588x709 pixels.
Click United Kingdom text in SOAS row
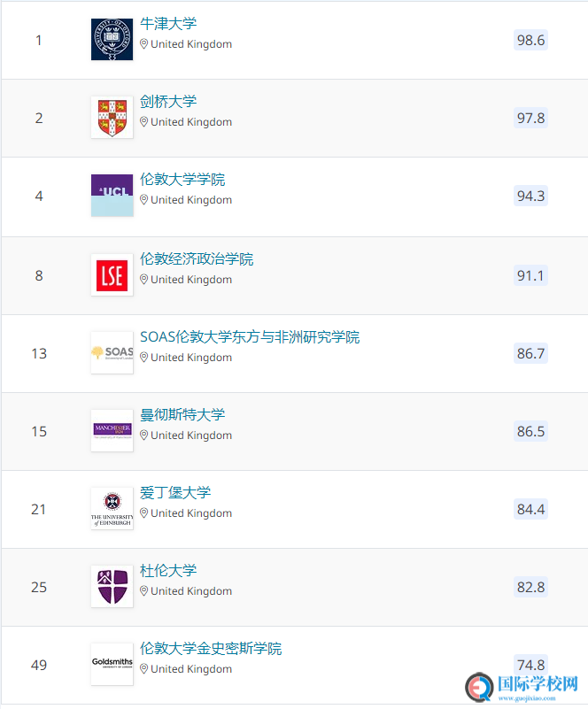pyautogui.click(x=191, y=357)
